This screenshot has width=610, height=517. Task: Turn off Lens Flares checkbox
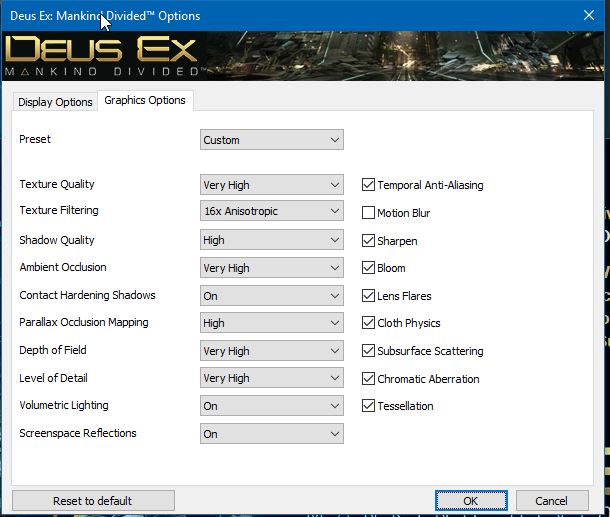(368, 296)
